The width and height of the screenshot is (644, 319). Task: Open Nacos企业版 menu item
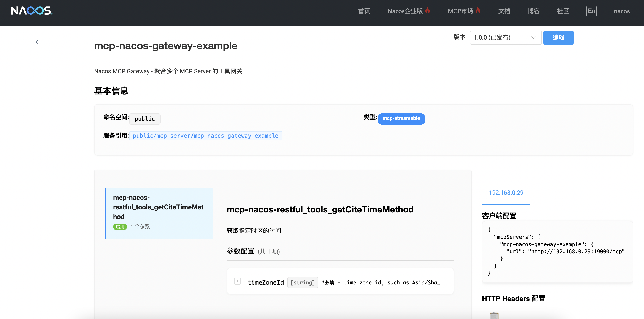point(405,11)
